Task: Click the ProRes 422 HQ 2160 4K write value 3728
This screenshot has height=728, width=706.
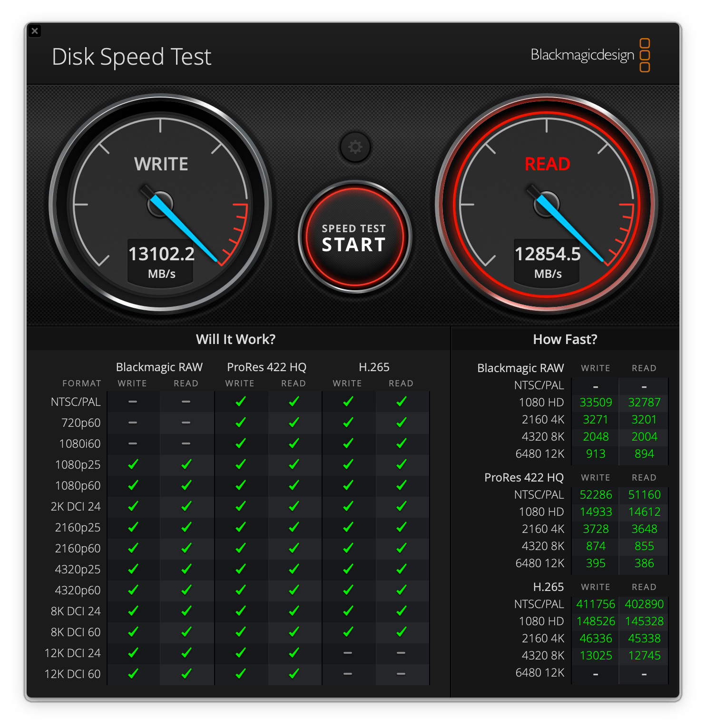Action: click(x=596, y=529)
